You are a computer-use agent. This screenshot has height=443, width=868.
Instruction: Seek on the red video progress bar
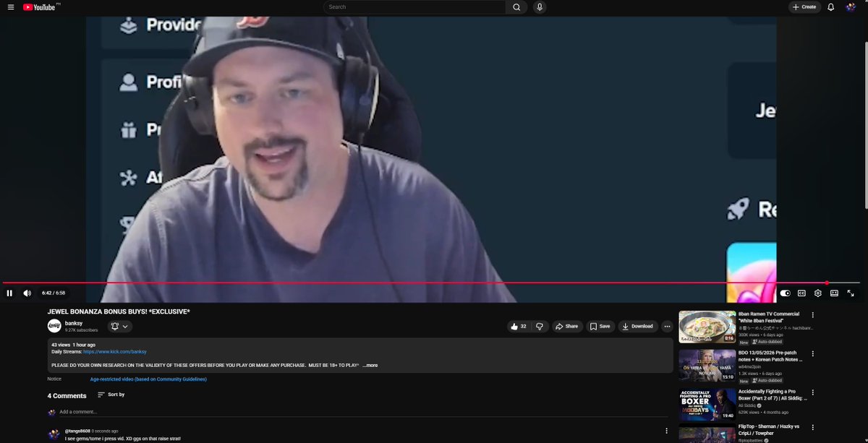(x=431, y=283)
